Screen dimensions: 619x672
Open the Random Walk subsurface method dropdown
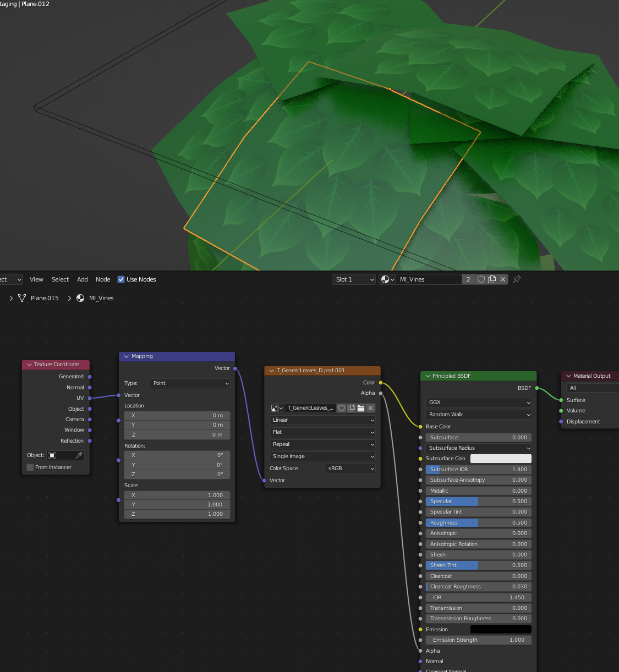pyautogui.click(x=479, y=415)
